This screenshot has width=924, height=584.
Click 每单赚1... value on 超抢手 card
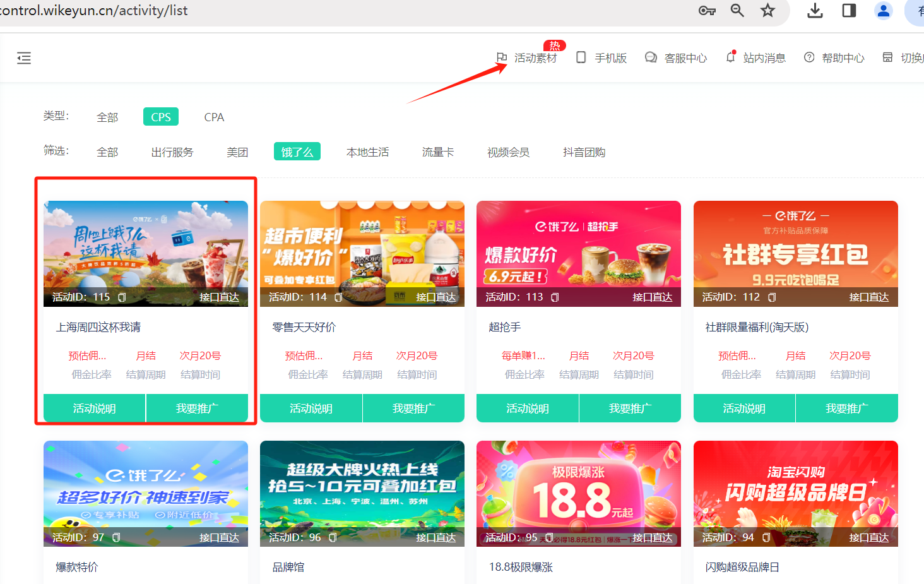point(523,356)
